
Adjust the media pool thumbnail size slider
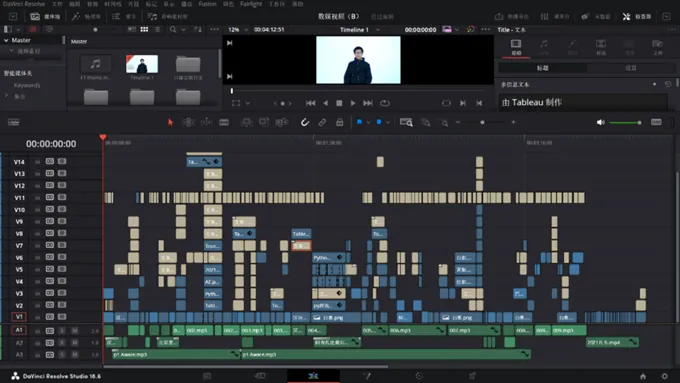(95, 29)
